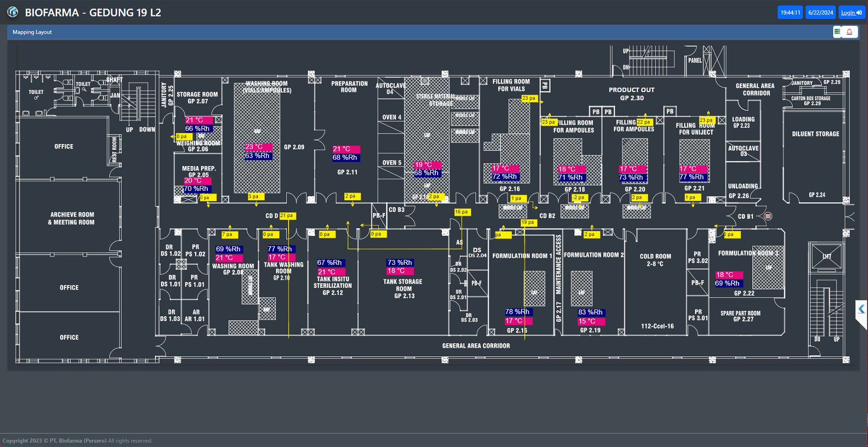This screenshot has width=868, height=447.
Task: Click the LIFT symbol on the floor plan
Action: [x=826, y=256]
